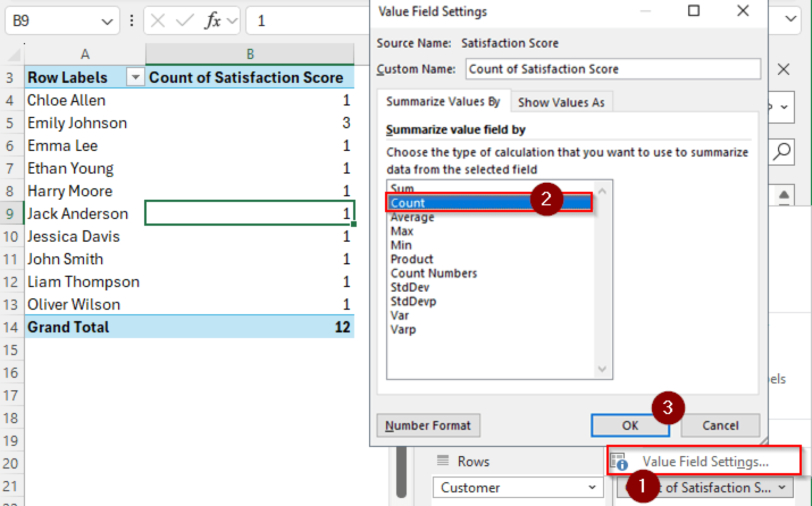Select the Summarize Values By tab
This screenshot has height=506, width=812.
coord(443,102)
